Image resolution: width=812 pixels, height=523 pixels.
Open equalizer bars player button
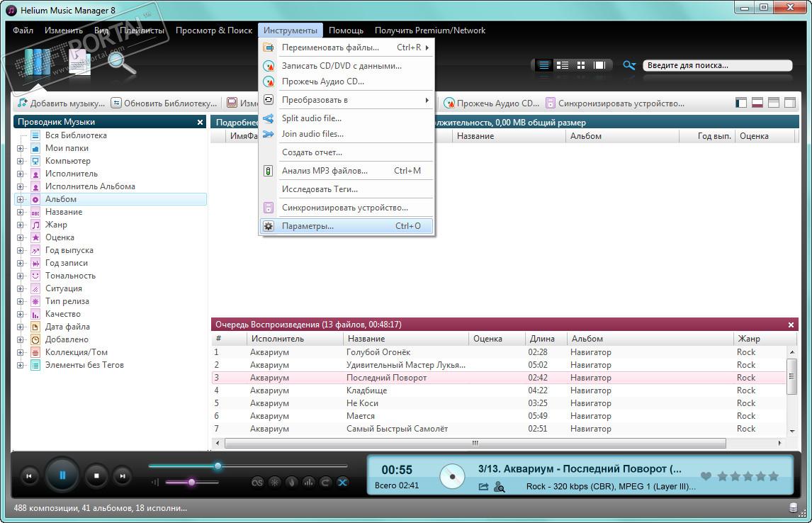[x=309, y=482]
